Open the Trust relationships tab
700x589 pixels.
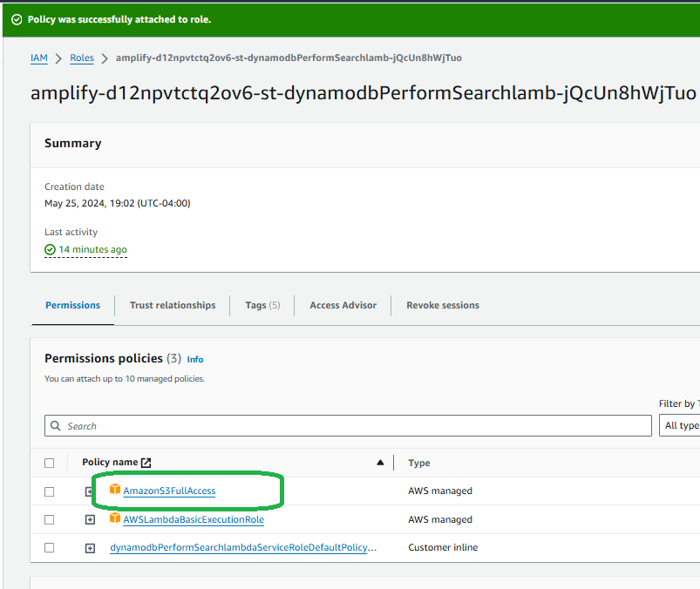coord(173,305)
